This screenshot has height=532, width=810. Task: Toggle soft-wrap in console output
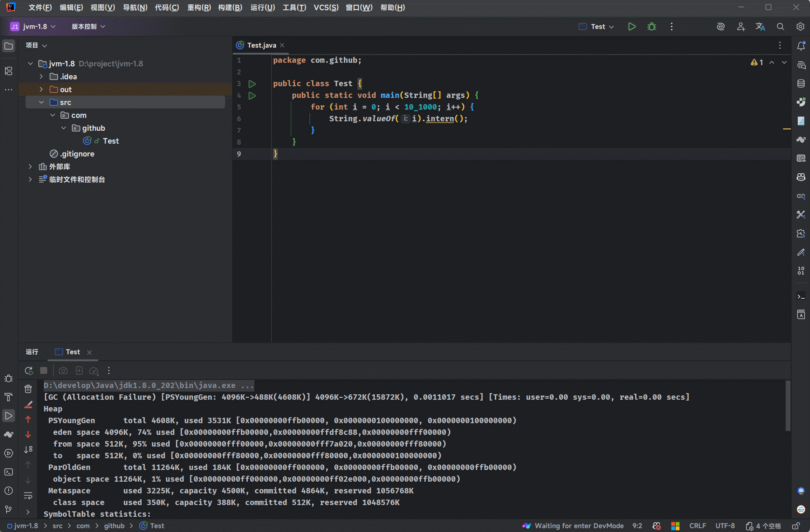28,495
